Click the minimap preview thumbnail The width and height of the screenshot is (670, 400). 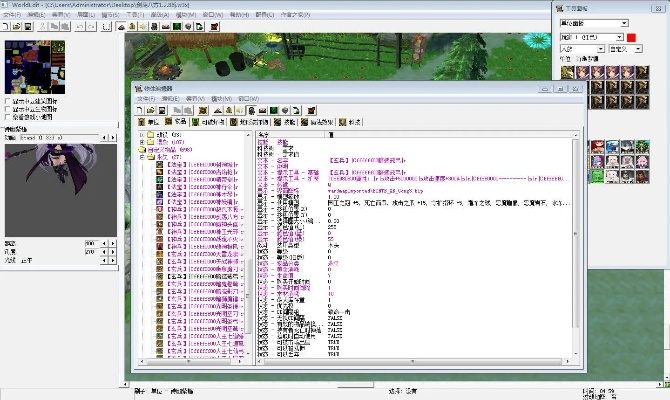coord(35,67)
